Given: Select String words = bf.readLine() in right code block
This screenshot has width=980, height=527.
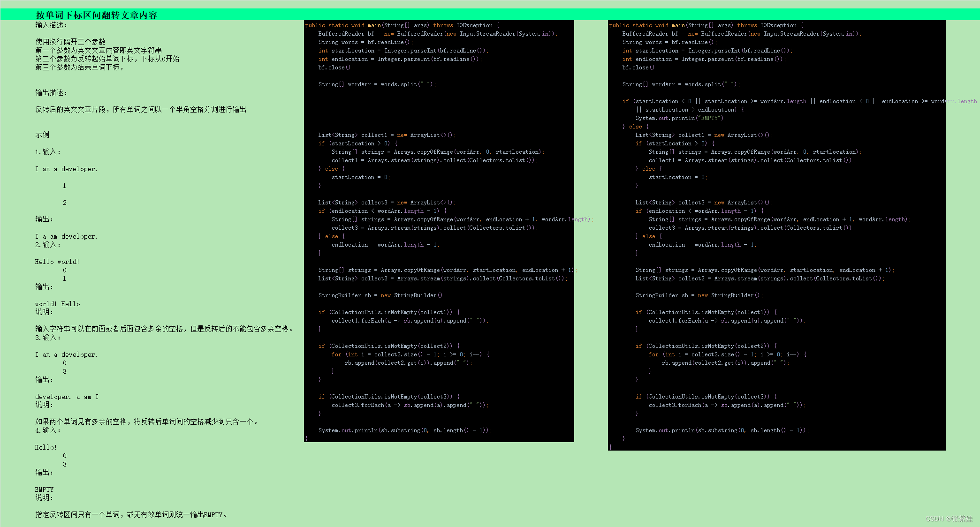Looking at the screenshot, I should tap(670, 42).
